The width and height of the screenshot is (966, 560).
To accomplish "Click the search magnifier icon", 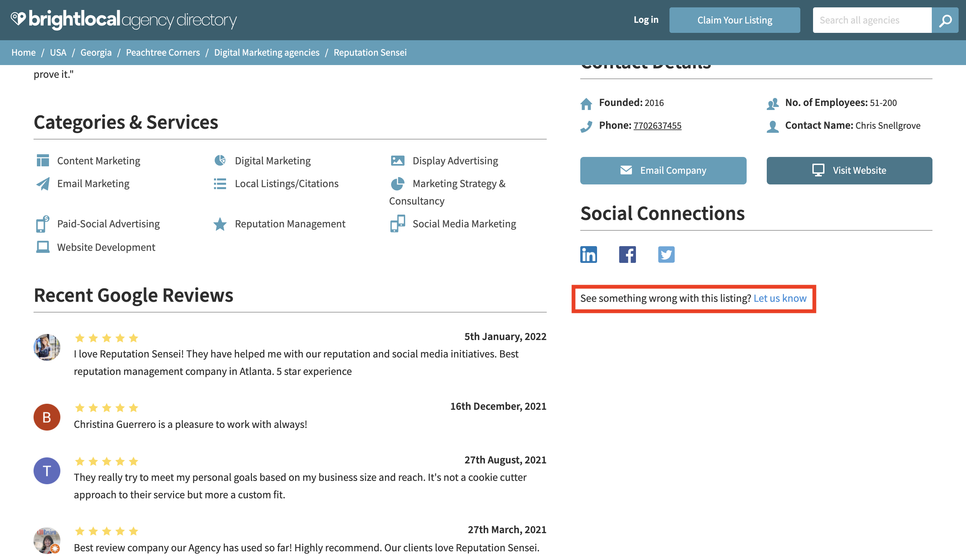I will [x=945, y=20].
